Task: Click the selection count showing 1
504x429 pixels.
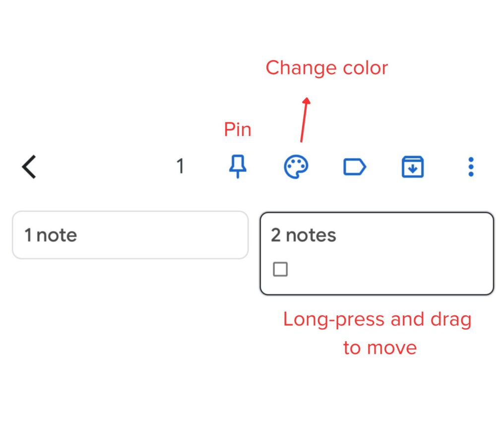Action: (x=180, y=167)
